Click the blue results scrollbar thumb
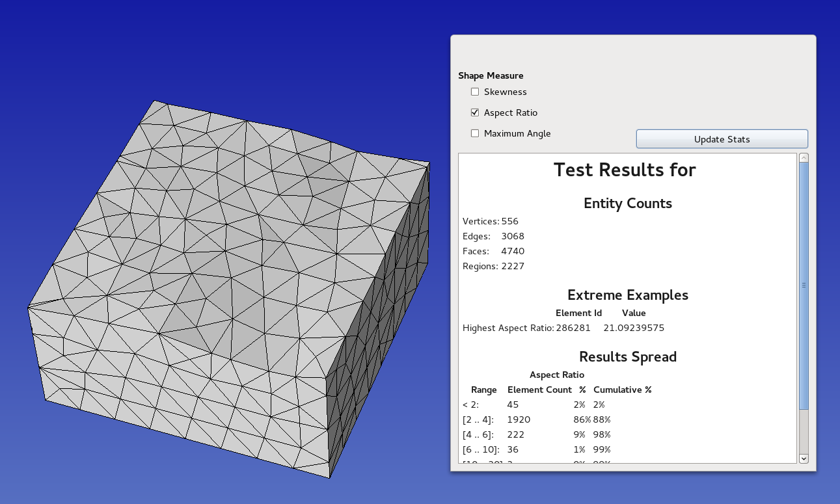840x504 pixels. [804, 285]
